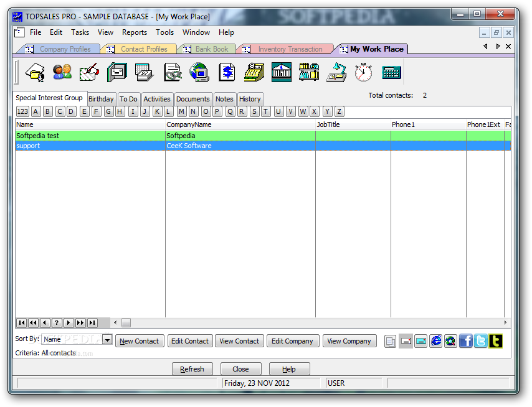The width and height of the screenshot is (532, 407).
Task: Filter contacts by the 123 button
Action: tap(22, 111)
